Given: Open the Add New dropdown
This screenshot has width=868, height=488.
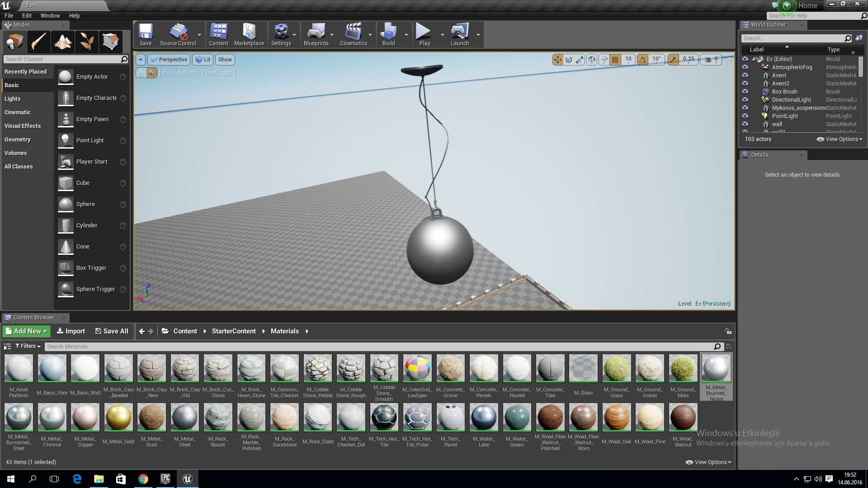Looking at the screenshot, I should click(x=26, y=331).
